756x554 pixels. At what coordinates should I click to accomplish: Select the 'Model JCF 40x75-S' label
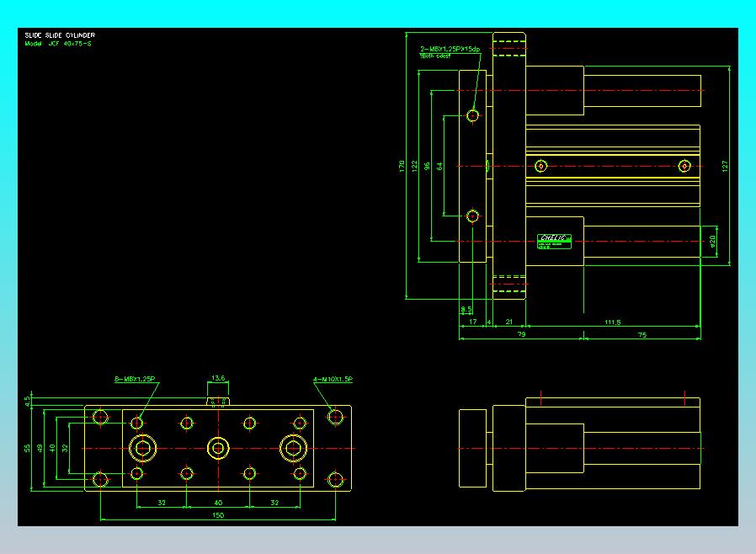(58, 44)
